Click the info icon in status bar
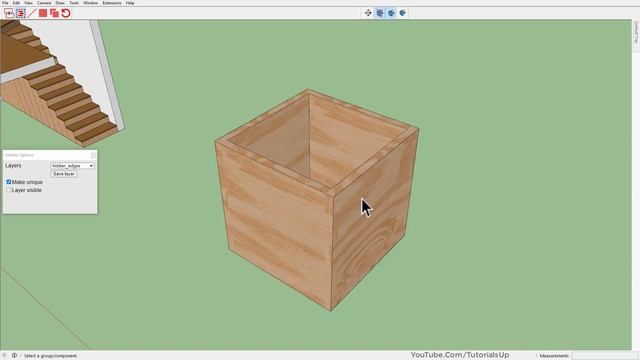The image size is (640, 360). [x=14, y=356]
